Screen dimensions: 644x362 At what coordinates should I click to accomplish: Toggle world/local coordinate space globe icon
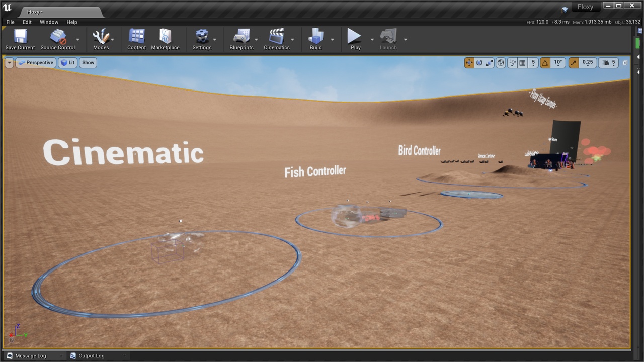pos(501,63)
